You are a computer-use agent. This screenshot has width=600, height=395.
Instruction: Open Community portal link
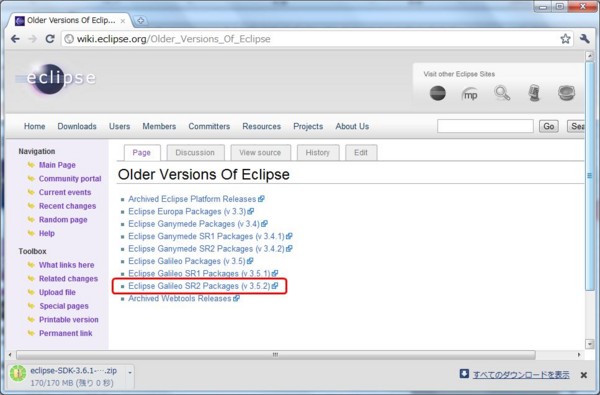point(70,179)
